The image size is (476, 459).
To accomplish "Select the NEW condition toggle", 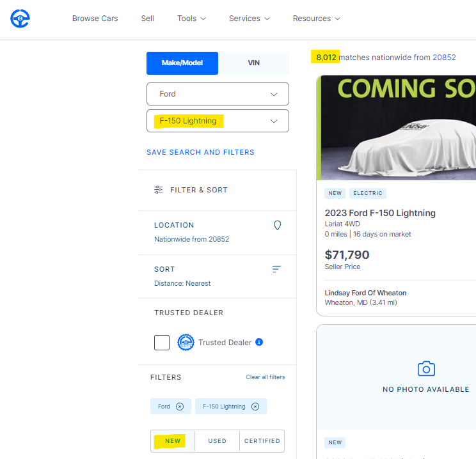I will 173,441.
